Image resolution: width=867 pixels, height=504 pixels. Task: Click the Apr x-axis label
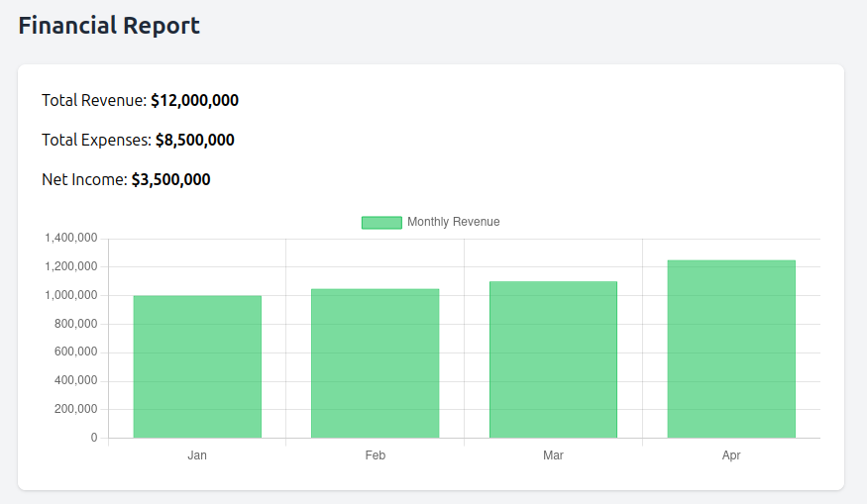tap(731, 455)
